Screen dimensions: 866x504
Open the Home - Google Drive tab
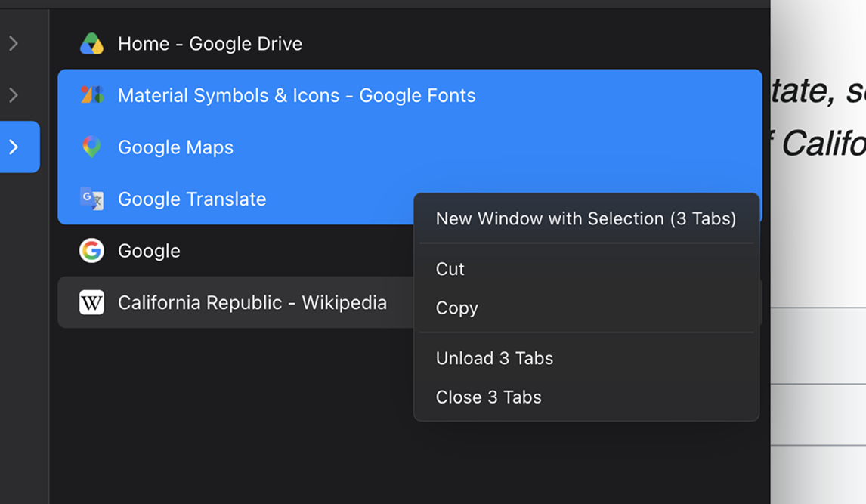coord(410,44)
